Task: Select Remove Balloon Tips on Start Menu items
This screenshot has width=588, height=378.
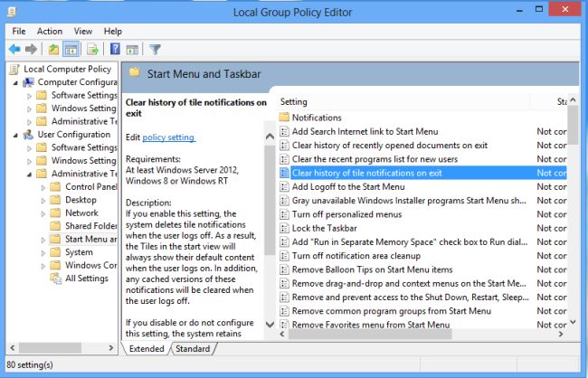Action: point(423,269)
